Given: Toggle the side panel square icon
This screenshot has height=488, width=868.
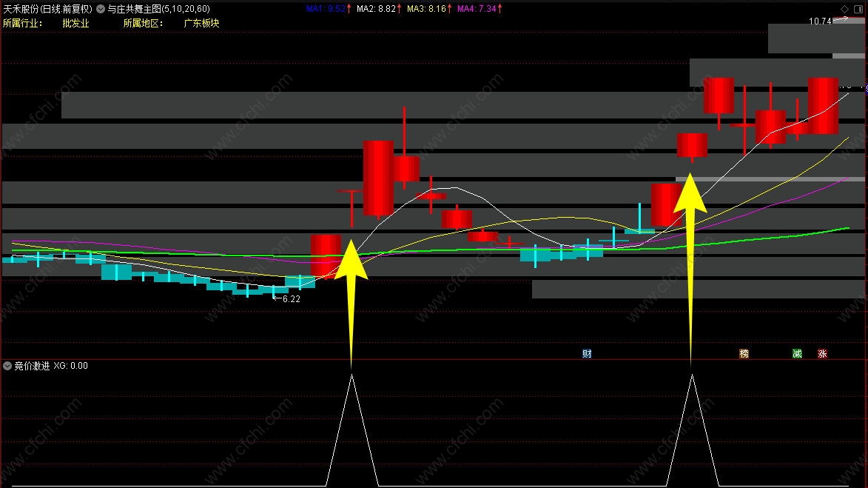Looking at the screenshot, I should pos(858,9).
